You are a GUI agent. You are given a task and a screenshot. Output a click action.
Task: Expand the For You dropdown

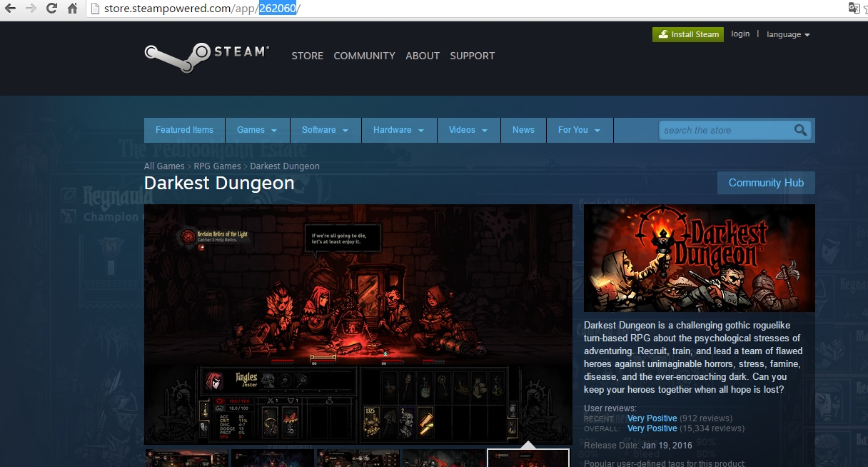579,130
